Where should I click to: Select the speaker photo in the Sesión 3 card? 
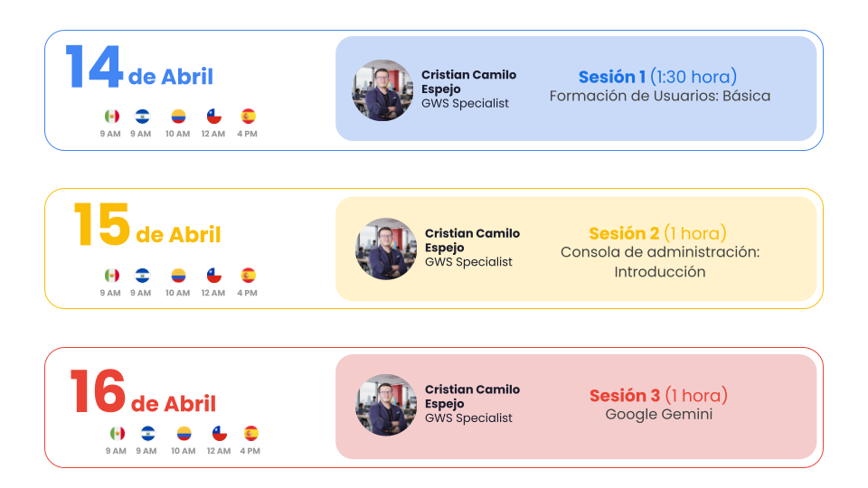coord(386,405)
